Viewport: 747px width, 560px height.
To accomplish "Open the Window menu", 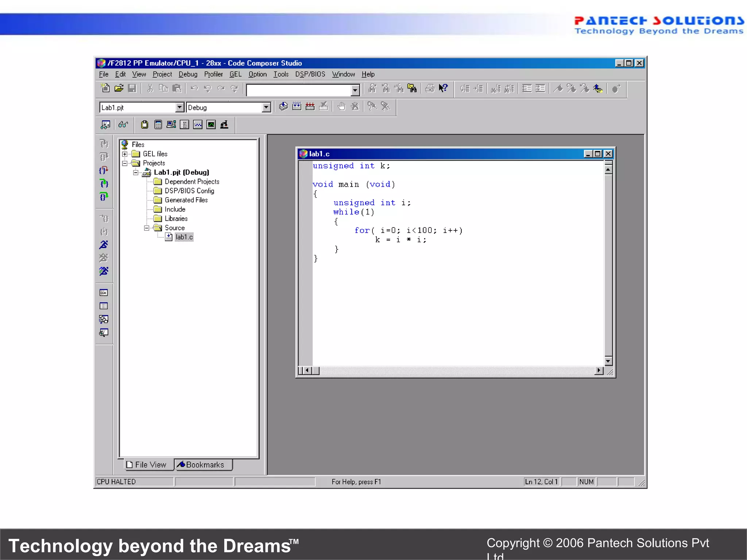I will (343, 74).
